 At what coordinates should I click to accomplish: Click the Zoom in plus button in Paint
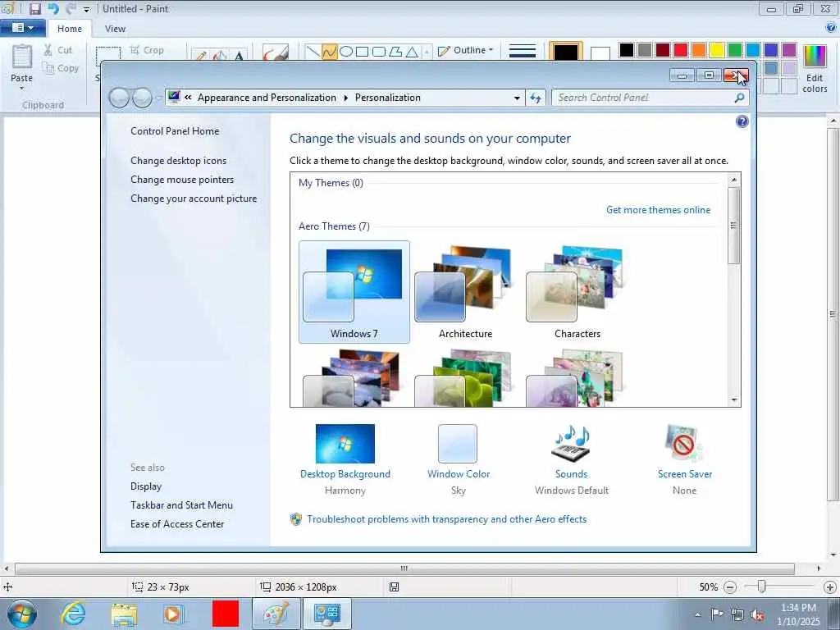tap(830, 587)
